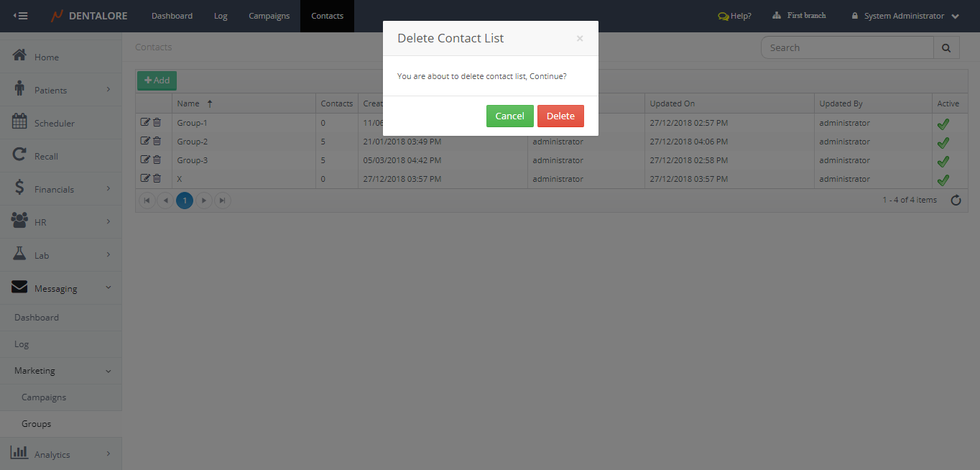Open the Log tab in top navigation
This screenshot has width=980, height=470.
pyautogui.click(x=221, y=16)
